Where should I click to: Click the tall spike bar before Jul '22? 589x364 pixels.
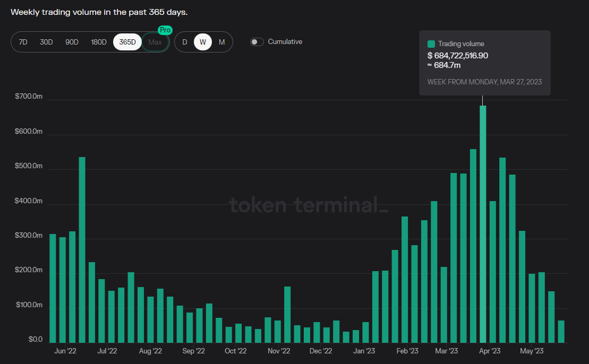pos(82,249)
